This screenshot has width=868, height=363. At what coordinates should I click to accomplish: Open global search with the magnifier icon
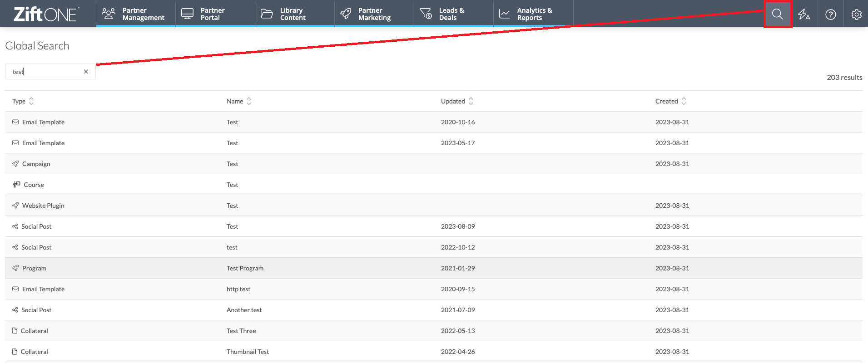pos(778,14)
